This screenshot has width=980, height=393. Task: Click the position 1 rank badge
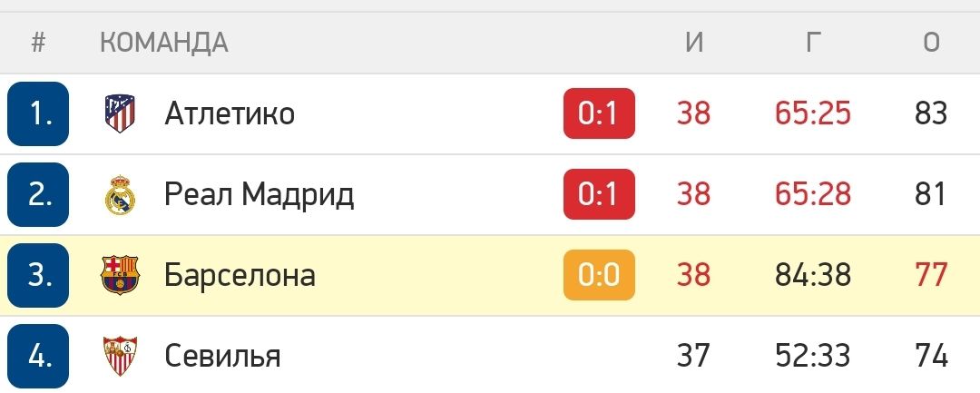38,113
